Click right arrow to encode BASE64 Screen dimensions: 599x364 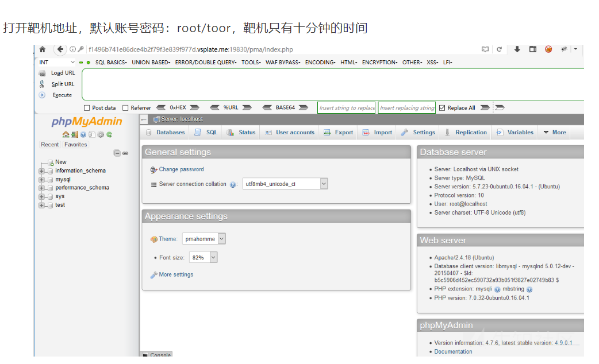pos(304,107)
